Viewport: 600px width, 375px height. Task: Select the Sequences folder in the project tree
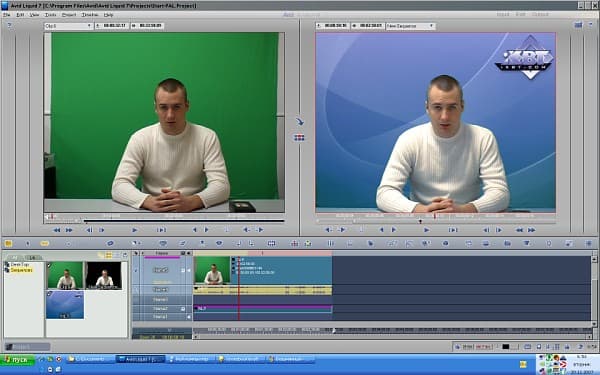pyautogui.click(x=21, y=270)
